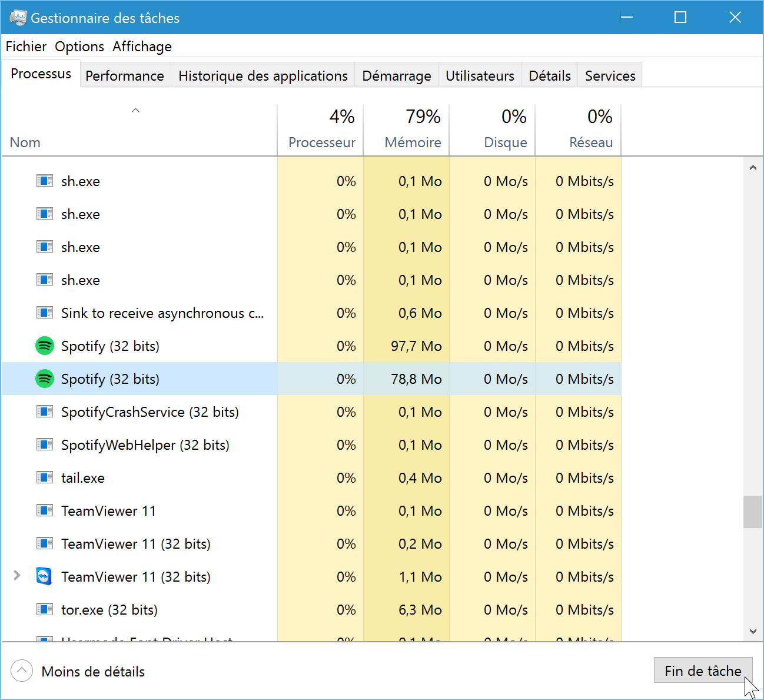Open the Affichage menu
The width and height of the screenshot is (764, 700).
pyautogui.click(x=142, y=47)
